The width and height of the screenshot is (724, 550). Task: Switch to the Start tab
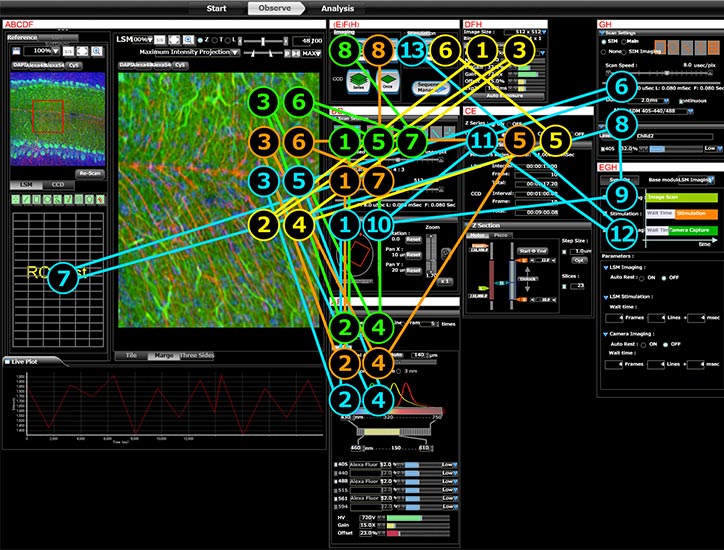pos(216,8)
